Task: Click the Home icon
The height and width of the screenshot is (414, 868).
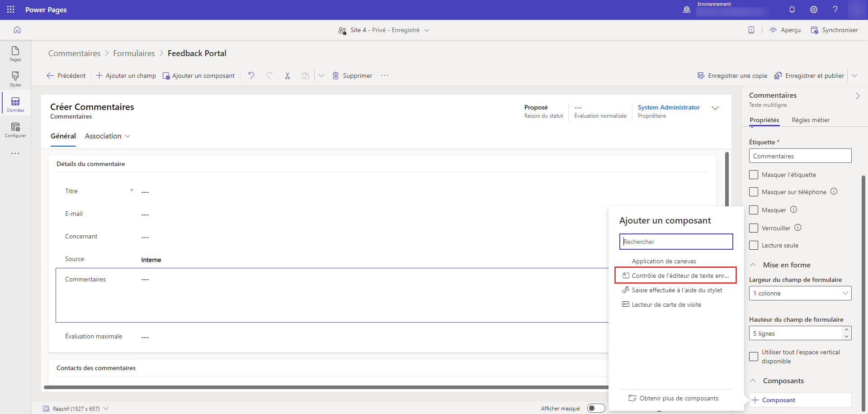Action: 17,30
